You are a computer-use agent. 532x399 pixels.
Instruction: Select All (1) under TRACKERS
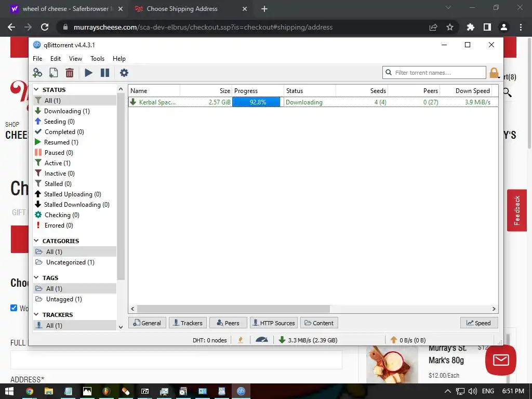click(x=75, y=325)
